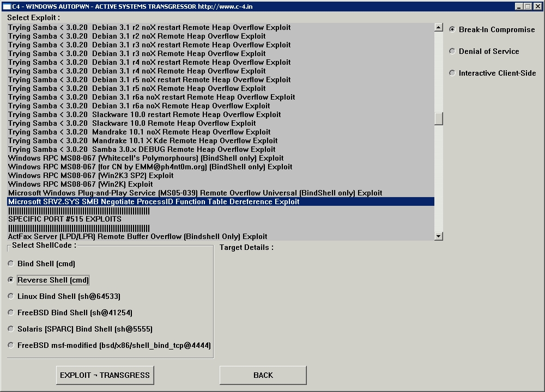Select the Mandrake 10.1 X Kde list entry

point(143,140)
